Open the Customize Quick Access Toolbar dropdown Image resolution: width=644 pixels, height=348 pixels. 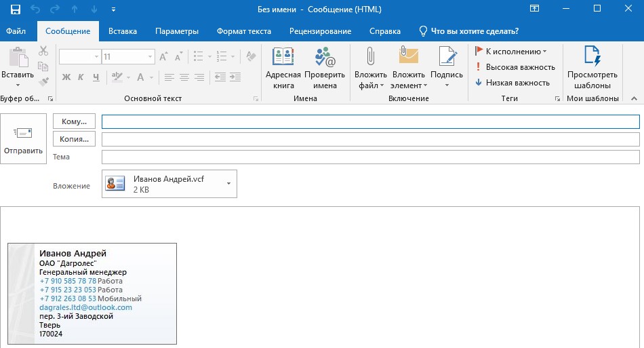pos(113,9)
